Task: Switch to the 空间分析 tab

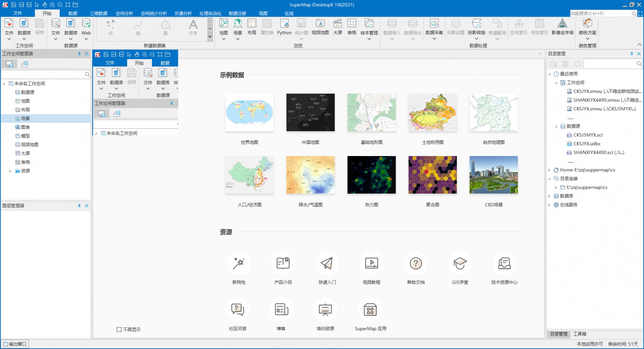Action: [x=124, y=13]
